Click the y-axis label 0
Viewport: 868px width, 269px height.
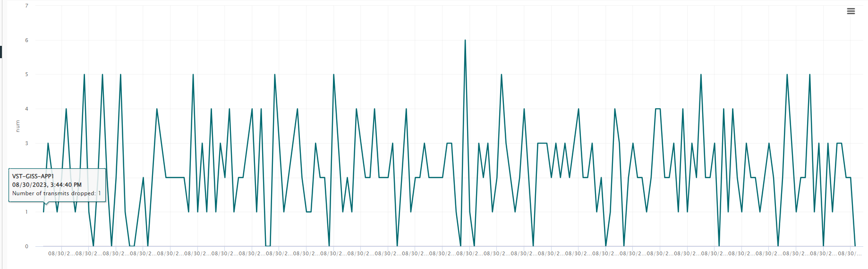coord(26,246)
